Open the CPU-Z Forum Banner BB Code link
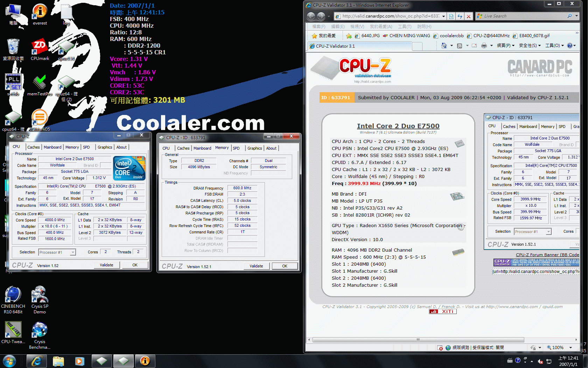Viewport: 588px width, 368px height. click(x=547, y=255)
